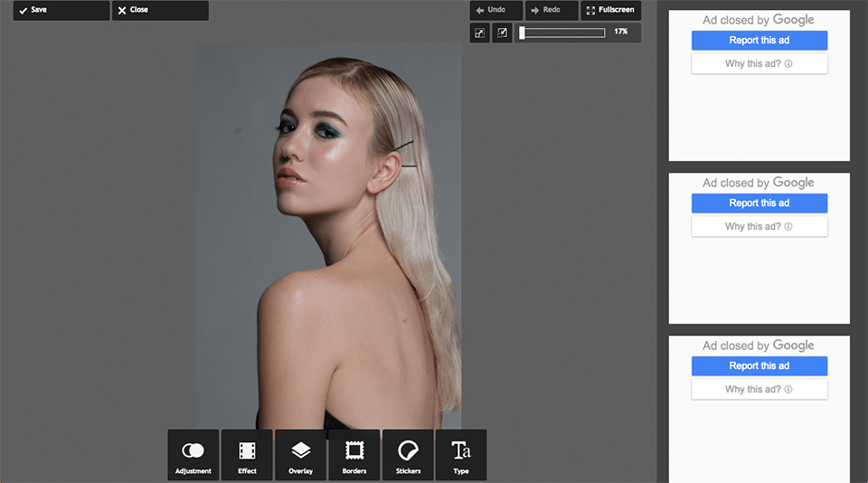Screen dimensions: 868x483
Task: Report the middle ad
Action: pyautogui.click(x=759, y=204)
